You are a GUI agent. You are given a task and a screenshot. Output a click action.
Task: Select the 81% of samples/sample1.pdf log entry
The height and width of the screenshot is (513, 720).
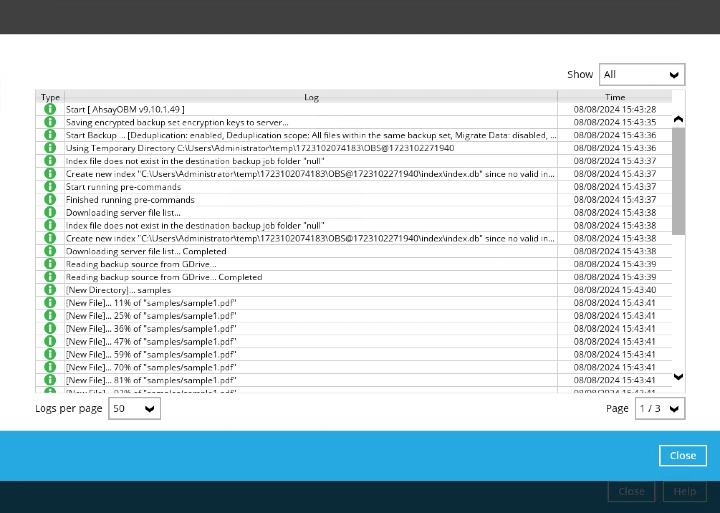tap(310, 380)
